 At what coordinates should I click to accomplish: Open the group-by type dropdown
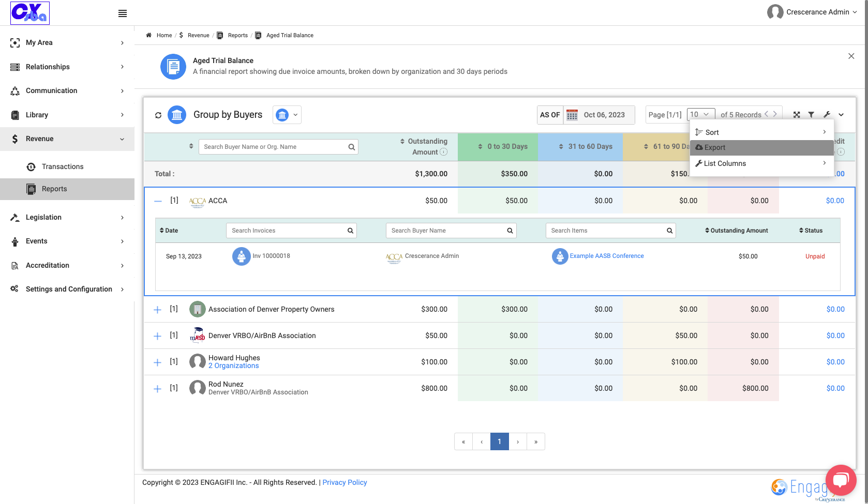(287, 115)
